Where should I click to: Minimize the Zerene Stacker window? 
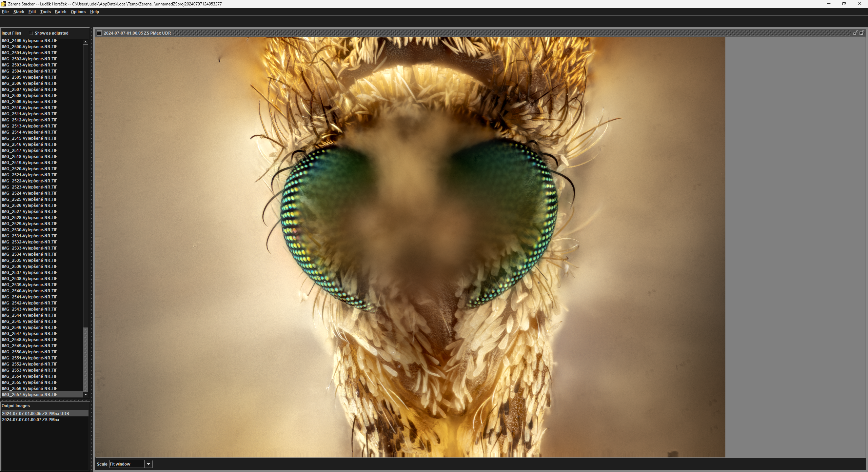pos(829,4)
